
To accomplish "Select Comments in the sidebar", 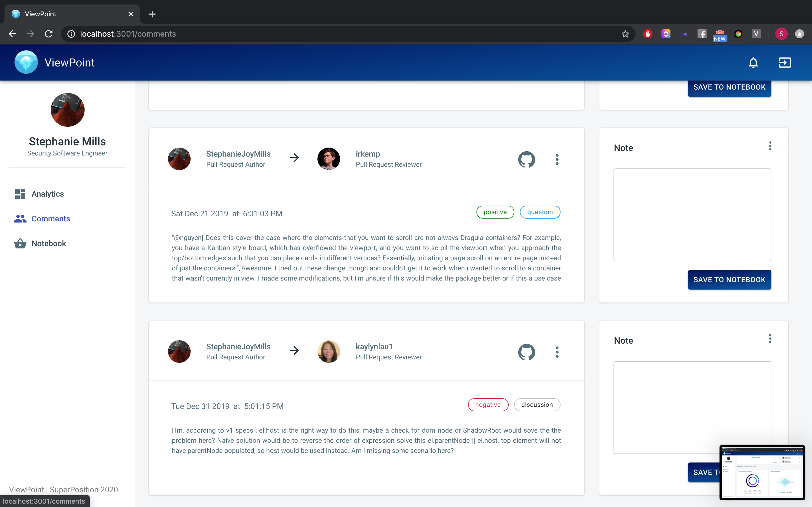I will click(x=50, y=219).
